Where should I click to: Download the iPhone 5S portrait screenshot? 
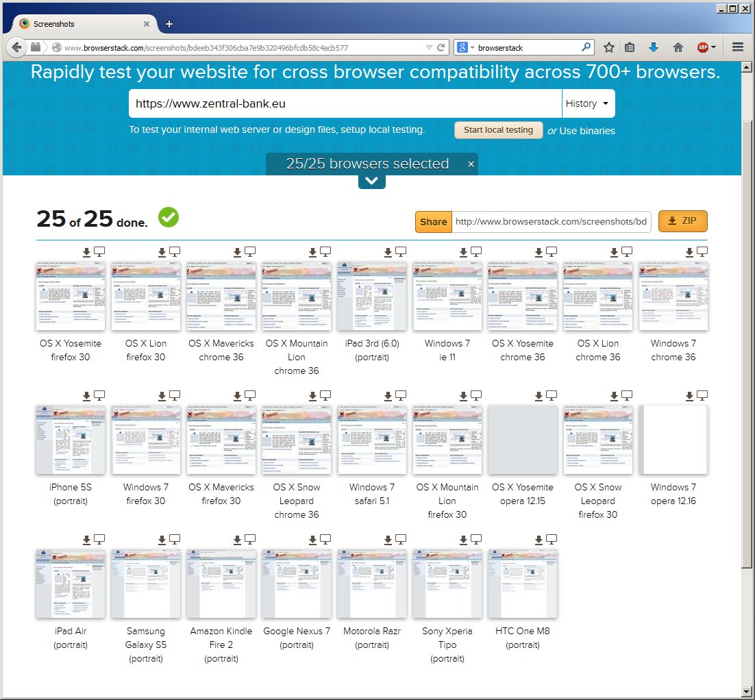87,396
